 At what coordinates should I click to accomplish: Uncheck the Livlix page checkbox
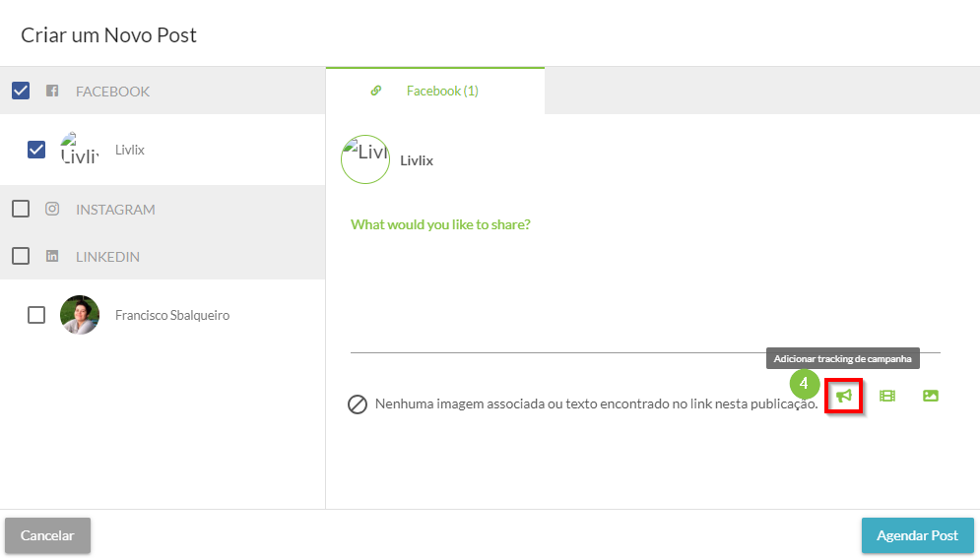point(36,150)
